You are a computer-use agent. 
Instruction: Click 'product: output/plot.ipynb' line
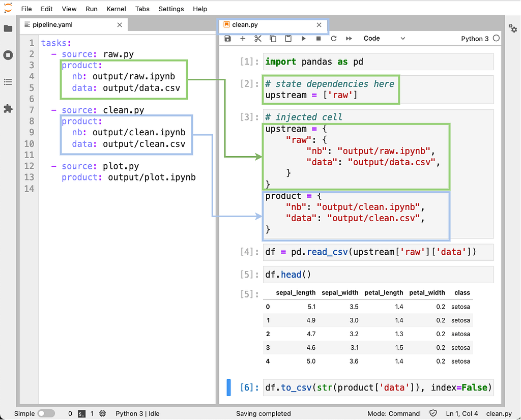(129, 177)
